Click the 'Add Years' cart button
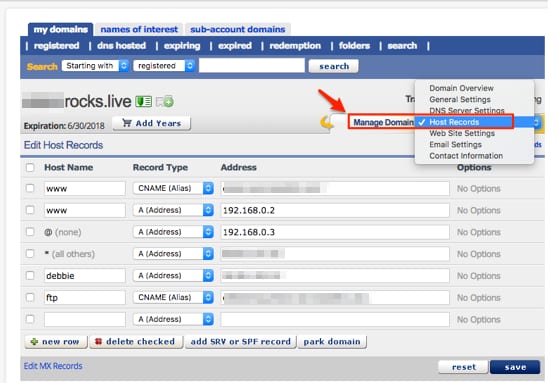Viewport: 558px width, 386px height. tap(152, 123)
